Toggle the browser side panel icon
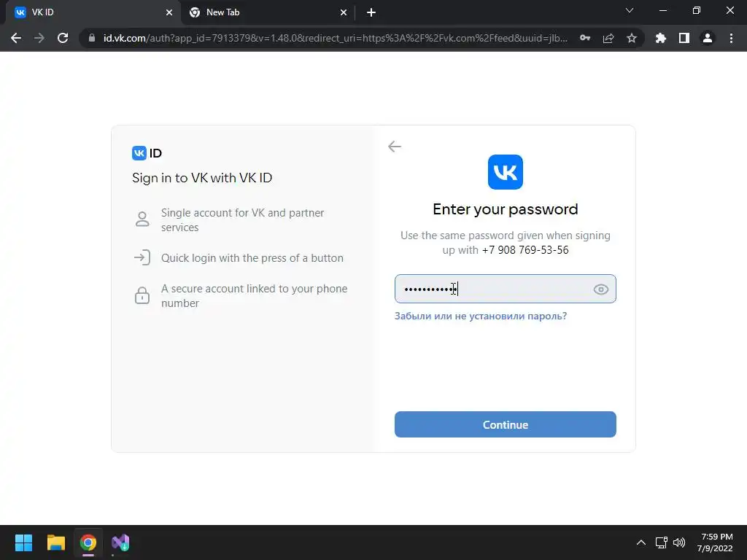Image resolution: width=747 pixels, height=560 pixels. pos(684,38)
